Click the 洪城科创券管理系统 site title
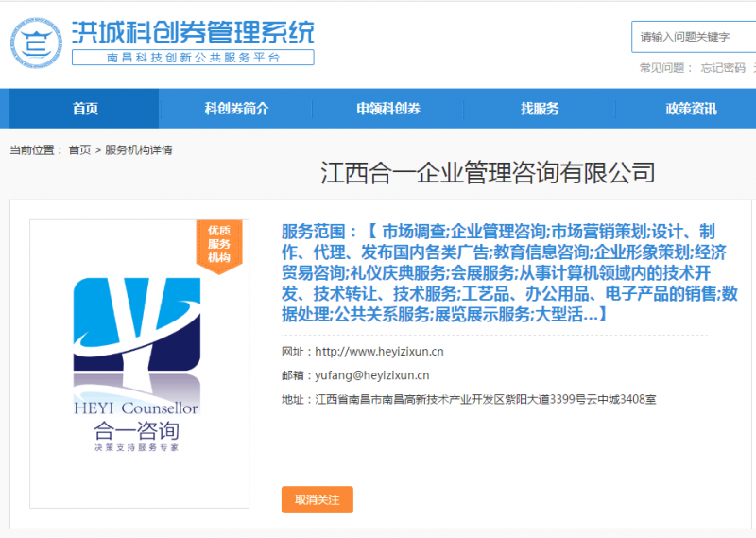The height and width of the screenshot is (538, 756). tap(193, 31)
